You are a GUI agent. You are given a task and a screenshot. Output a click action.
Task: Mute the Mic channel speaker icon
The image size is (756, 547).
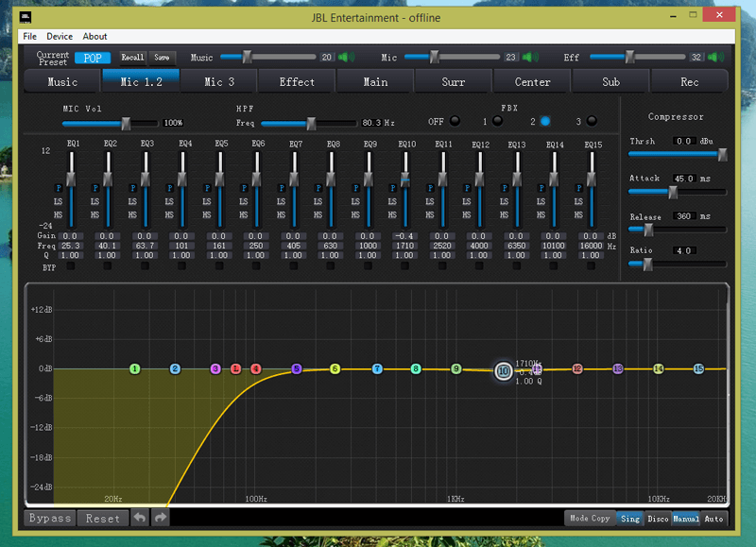click(x=530, y=58)
